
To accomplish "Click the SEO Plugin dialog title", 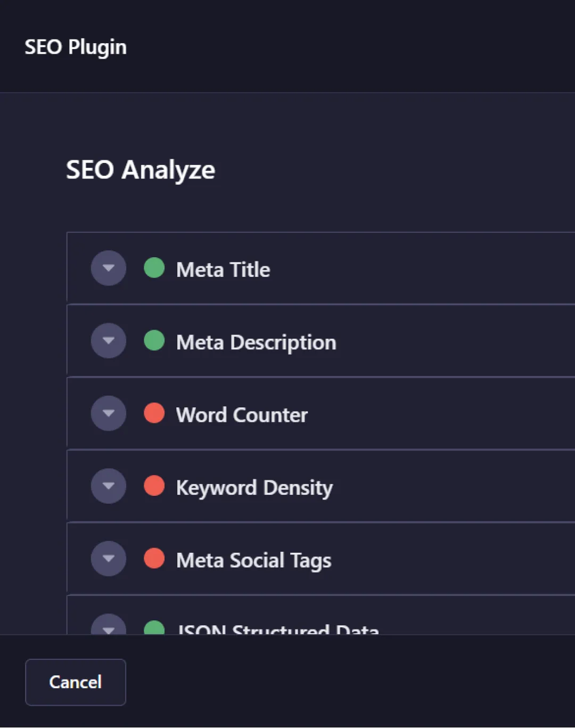I will tap(76, 47).
